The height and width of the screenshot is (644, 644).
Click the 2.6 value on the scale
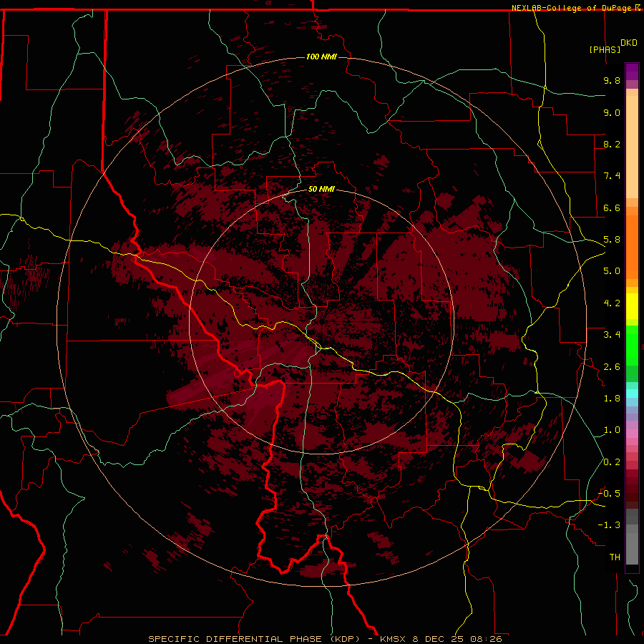pyautogui.click(x=612, y=367)
